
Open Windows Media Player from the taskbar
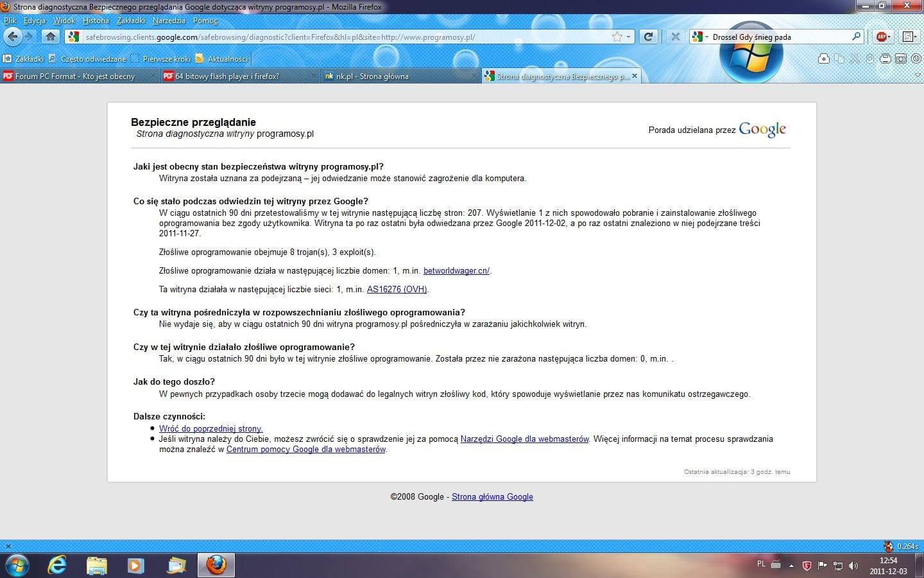(136, 565)
